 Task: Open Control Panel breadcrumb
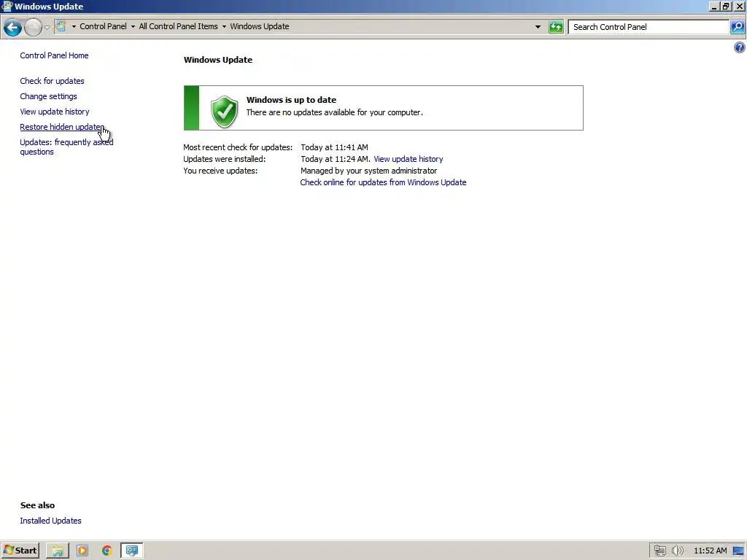coord(103,26)
